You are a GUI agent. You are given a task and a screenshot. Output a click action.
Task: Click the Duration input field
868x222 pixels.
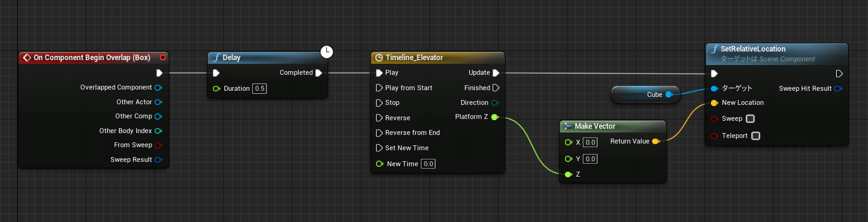point(260,88)
